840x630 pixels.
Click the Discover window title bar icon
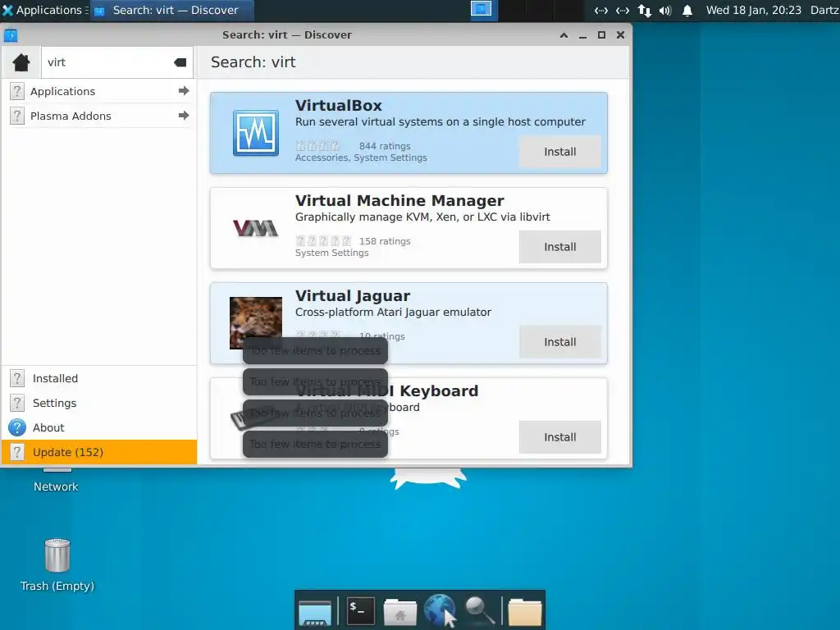[x=11, y=35]
